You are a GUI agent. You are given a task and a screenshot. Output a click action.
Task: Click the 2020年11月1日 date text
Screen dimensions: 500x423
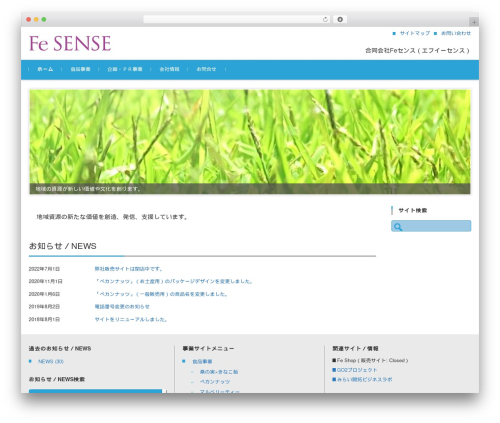point(45,281)
